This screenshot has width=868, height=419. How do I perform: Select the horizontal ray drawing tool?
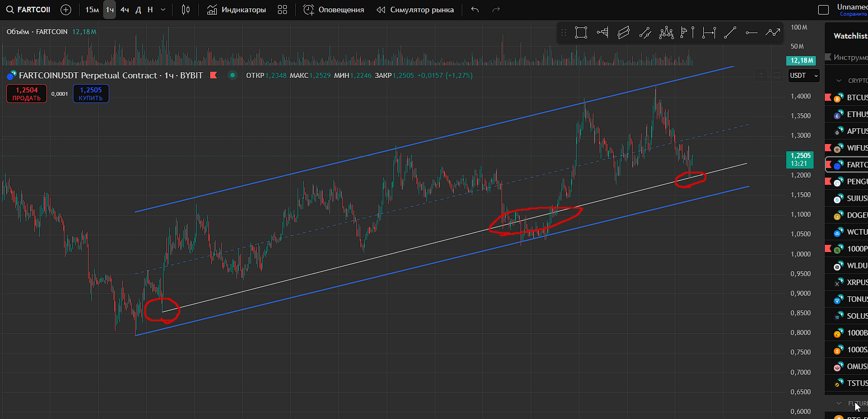pyautogui.click(x=751, y=33)
